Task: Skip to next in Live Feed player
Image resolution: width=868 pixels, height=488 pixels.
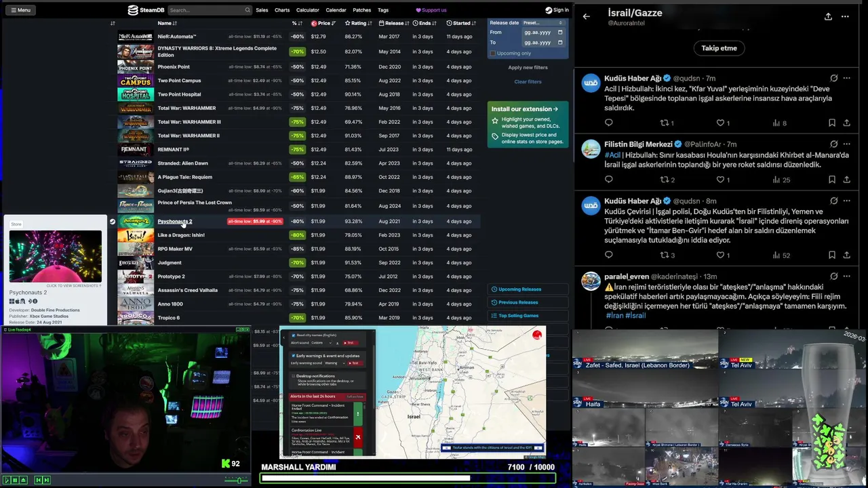Action: pyautogui.click(x=46, y=480)
